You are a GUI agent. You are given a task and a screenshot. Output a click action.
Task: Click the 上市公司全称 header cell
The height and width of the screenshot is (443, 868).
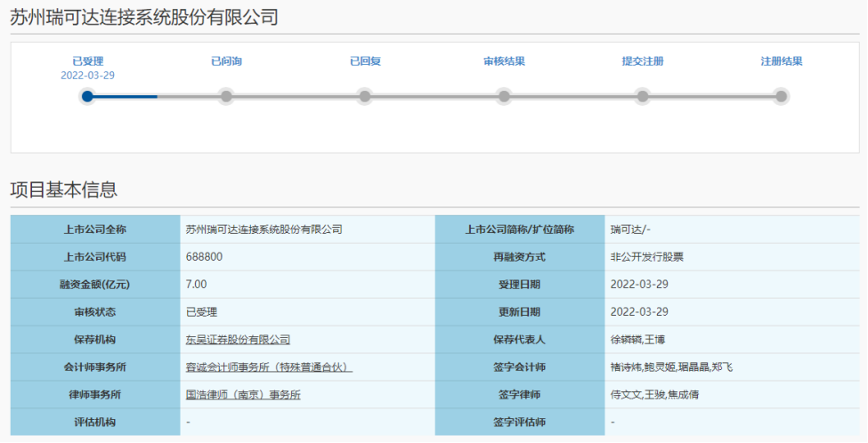(95, 230)
